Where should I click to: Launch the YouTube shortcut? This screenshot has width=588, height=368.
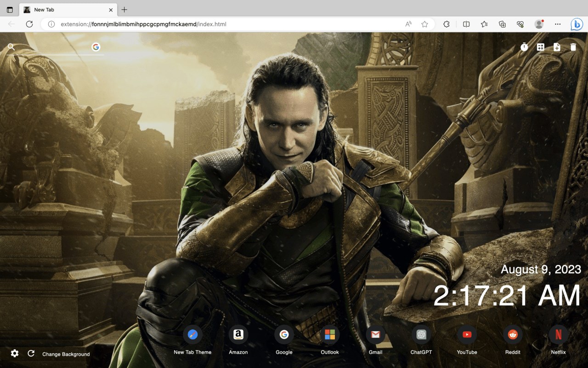pyautogui.click(x=467, y=334)
